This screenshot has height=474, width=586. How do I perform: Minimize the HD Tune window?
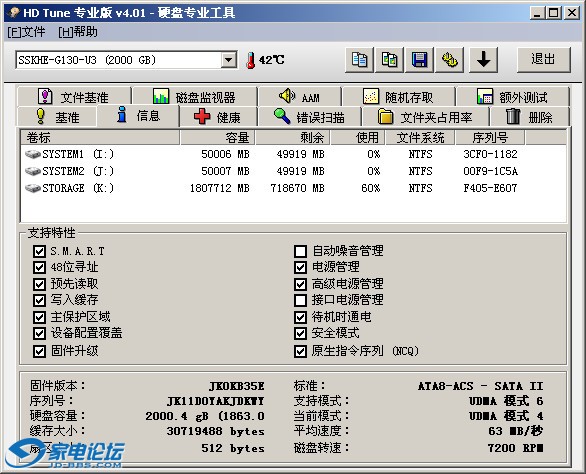537,13
